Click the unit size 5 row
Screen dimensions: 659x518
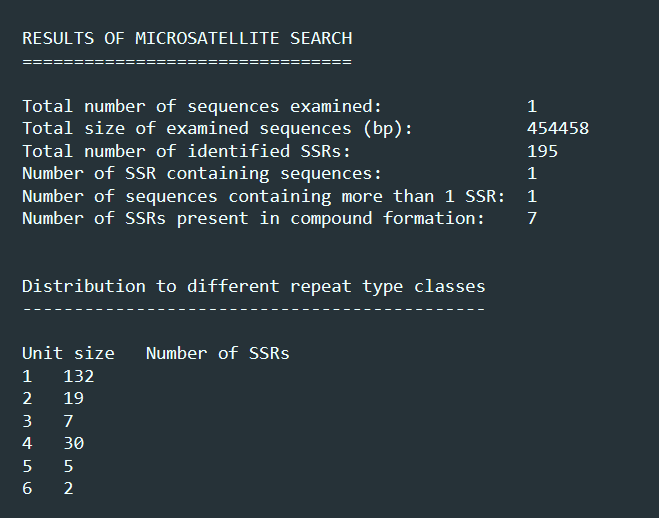47,466
